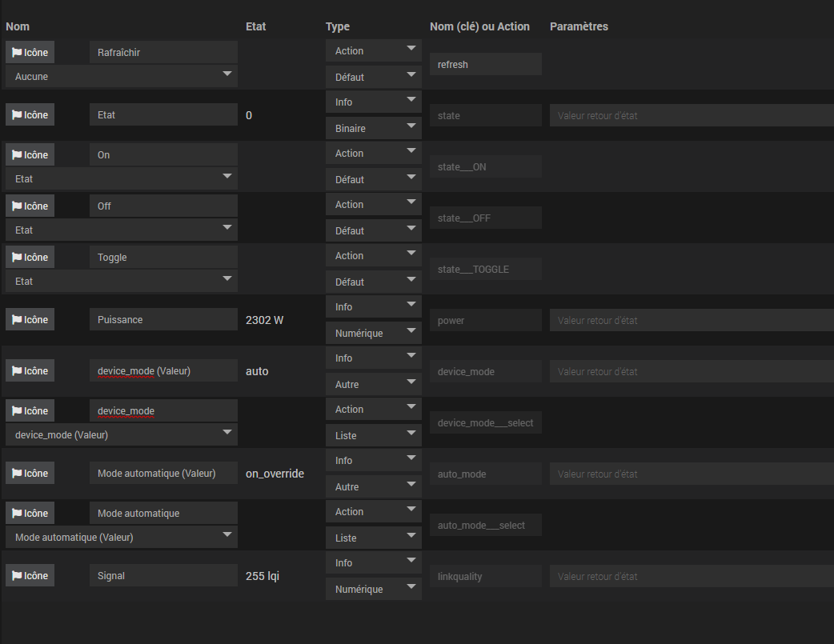834x644 pixels.
Task: Click the Rafraîchir name input field
Action: point(163,53)
